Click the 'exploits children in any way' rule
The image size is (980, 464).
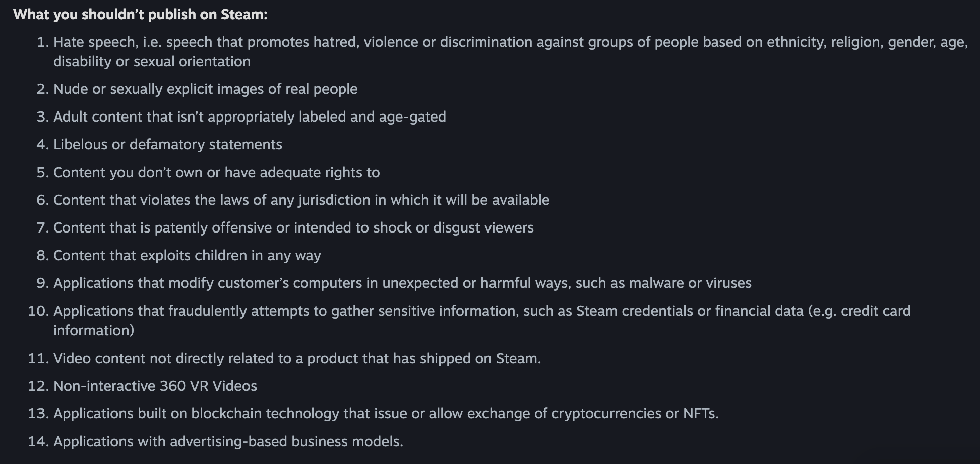pyautogui.click(x=187, y=255)
